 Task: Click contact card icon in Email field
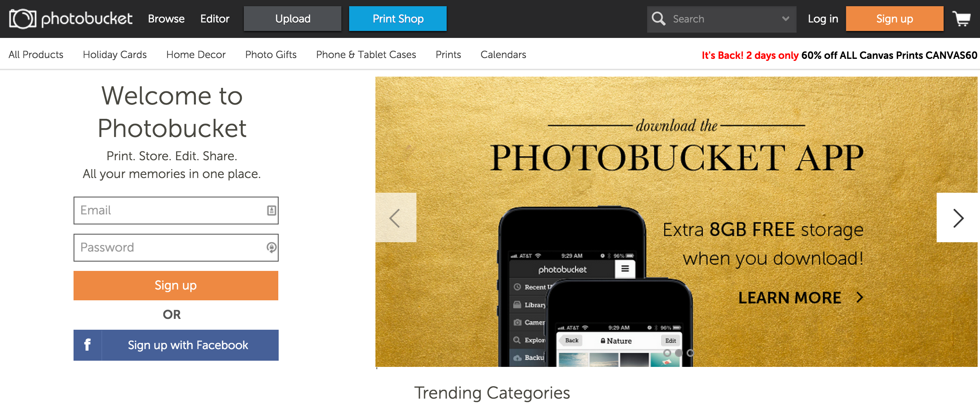point(271,211)
